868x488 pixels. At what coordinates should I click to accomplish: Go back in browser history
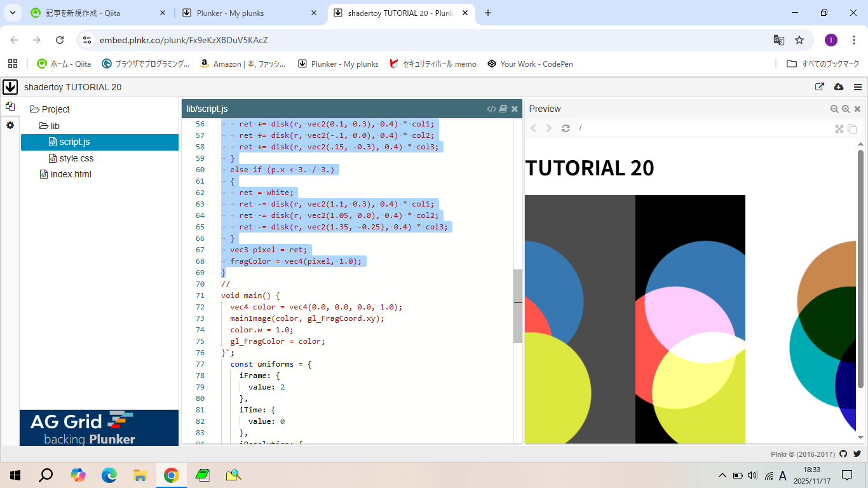(14, 40)
